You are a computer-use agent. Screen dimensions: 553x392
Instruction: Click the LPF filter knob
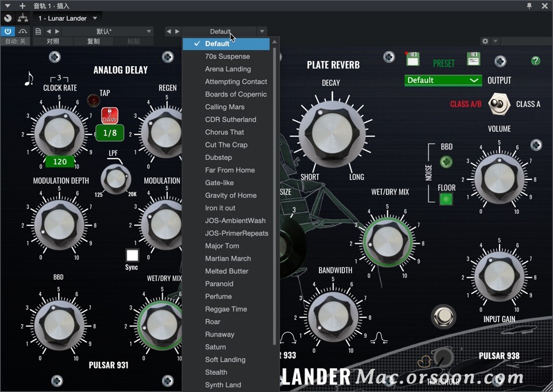point(116,179)
